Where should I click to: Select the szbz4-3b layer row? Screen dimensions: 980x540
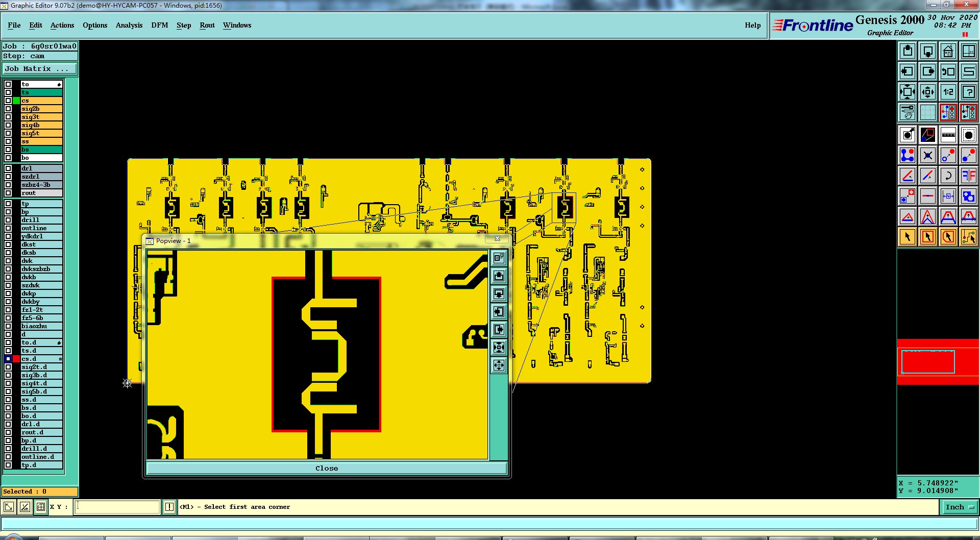[x=41, y=185]
